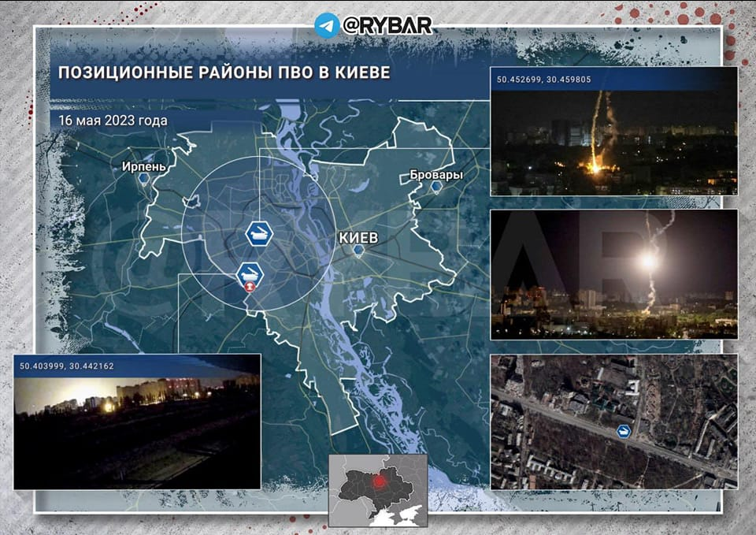
Task: Click the 50.452699, 30.459805 coordinates label
Action: (x=544, y=80)
